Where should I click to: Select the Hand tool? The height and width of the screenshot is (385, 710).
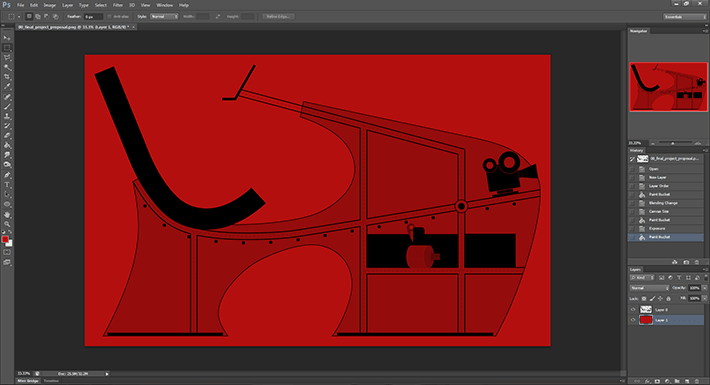pos(7,214)
